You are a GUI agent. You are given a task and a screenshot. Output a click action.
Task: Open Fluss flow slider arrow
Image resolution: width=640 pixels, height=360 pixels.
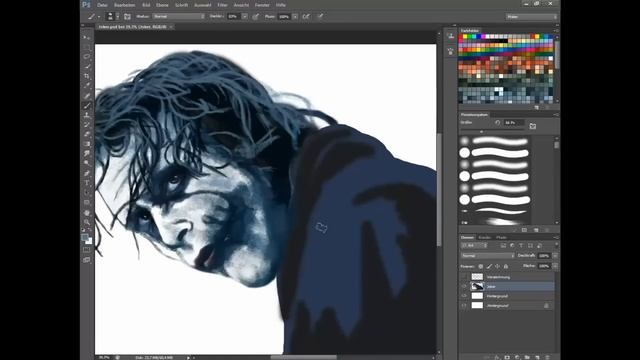(x=295, y=16)
